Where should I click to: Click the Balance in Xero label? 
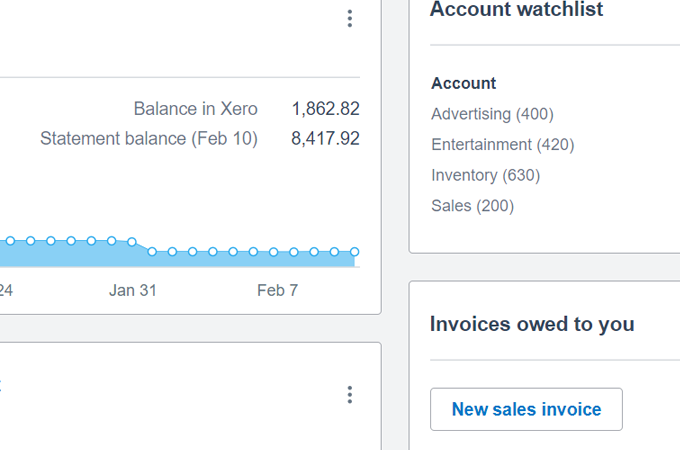[195, 109]
